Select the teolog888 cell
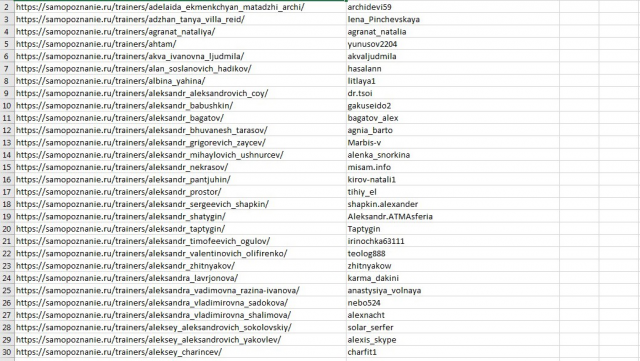The width and height of the screenshot is (640, 361). (x=453, y=253)
